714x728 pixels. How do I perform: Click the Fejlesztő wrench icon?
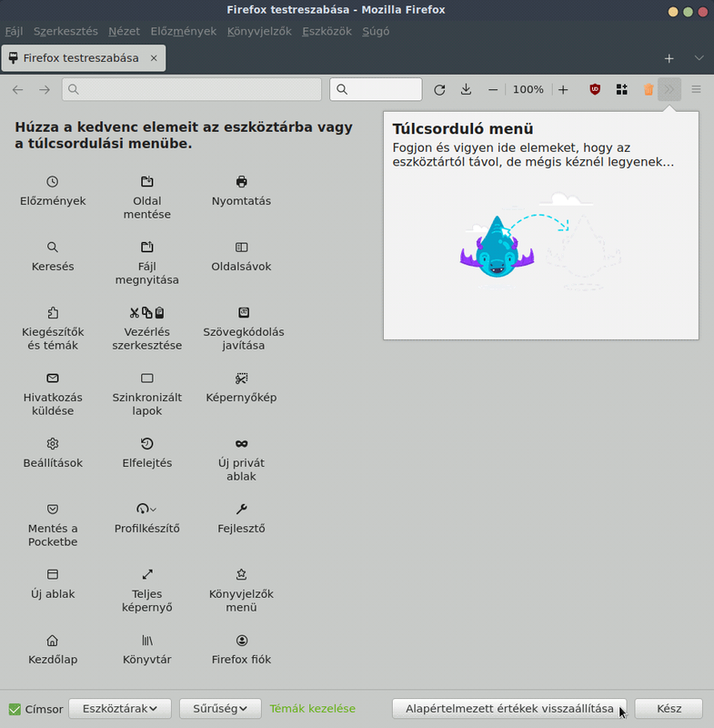[241, 509]
